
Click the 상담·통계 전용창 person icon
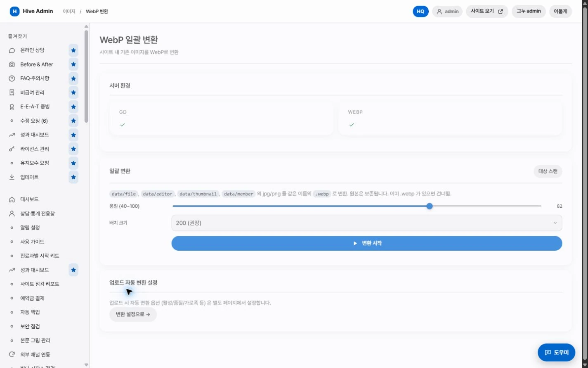coord(12,214)
